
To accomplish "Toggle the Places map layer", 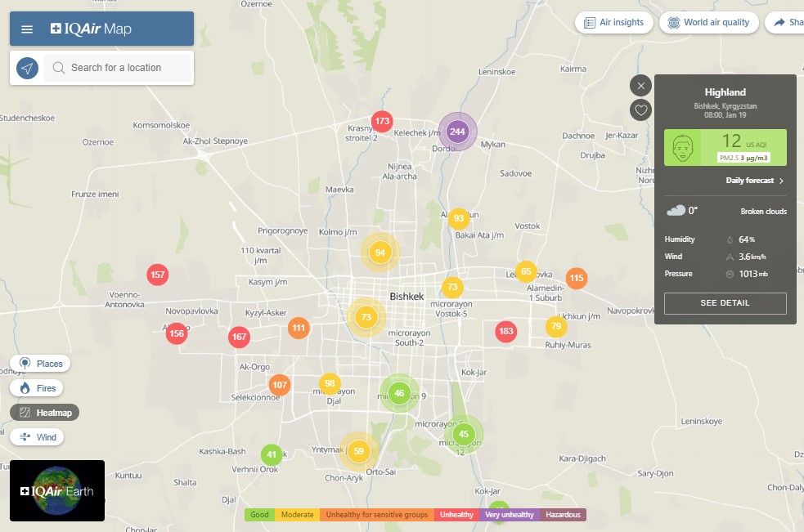I will 40,364.
